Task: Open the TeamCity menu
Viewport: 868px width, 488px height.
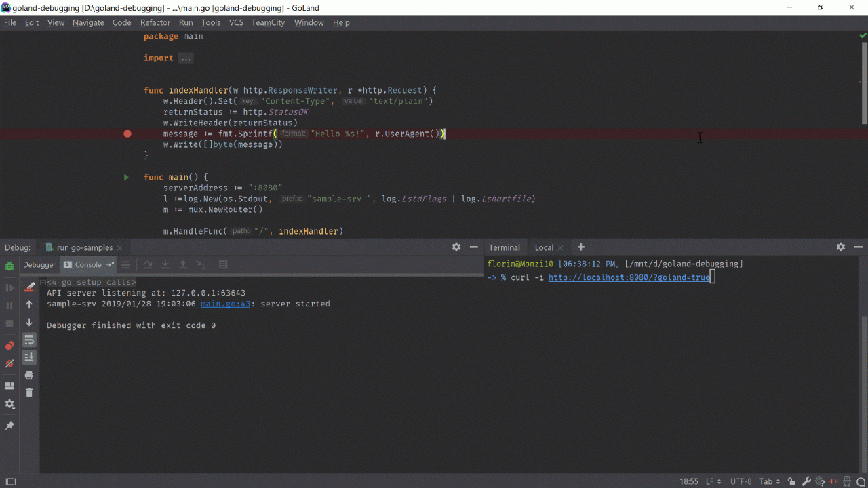Action: [268, 22]
